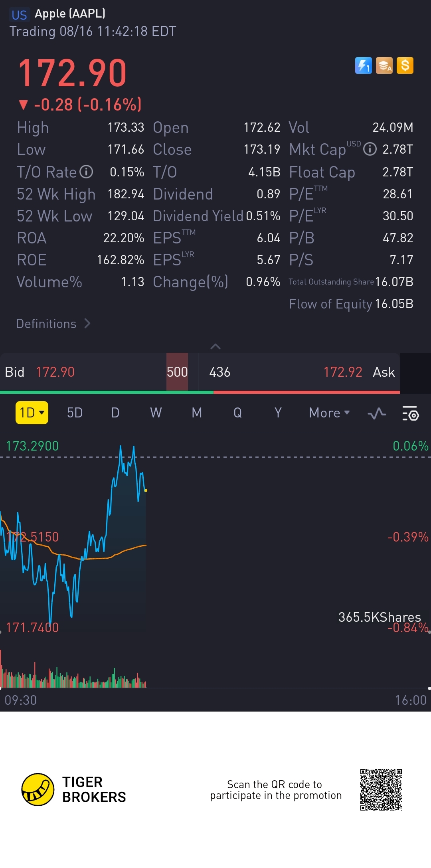Tap the change -0.28 (-0.16%)

(x=80, y=105)
